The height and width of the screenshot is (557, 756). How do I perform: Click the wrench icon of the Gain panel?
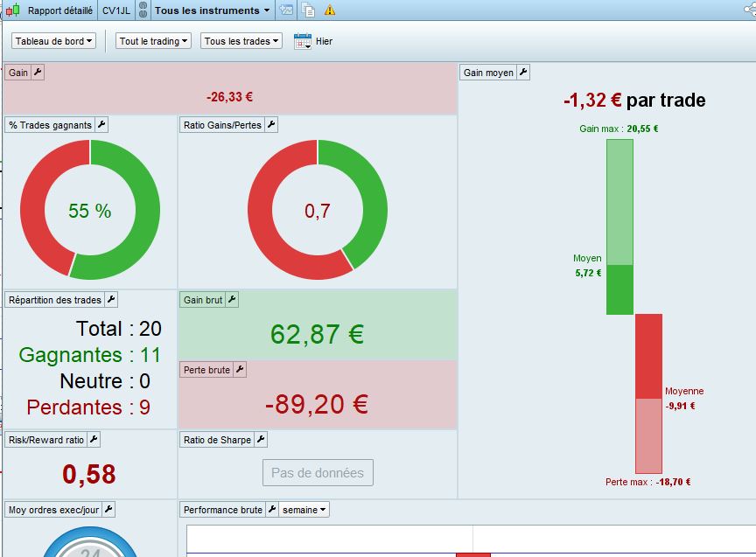tap(38, 73)
